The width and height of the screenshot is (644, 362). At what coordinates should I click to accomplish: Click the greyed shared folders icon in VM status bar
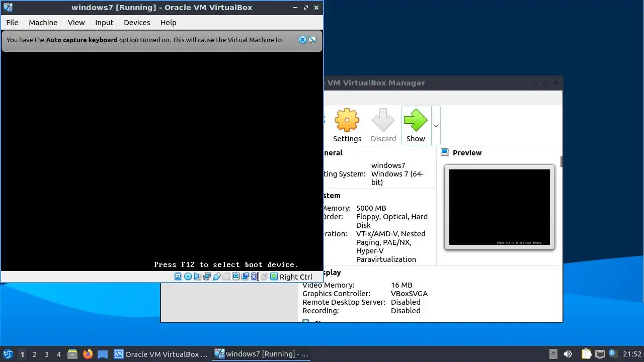(226, 277)
